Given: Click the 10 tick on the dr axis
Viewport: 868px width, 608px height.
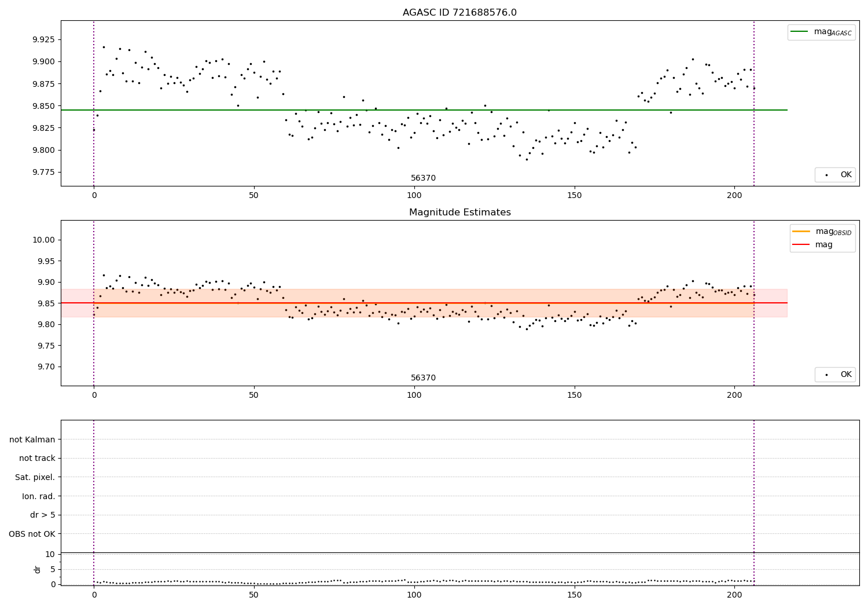Looking at the screenshot, I should point(50,554).
